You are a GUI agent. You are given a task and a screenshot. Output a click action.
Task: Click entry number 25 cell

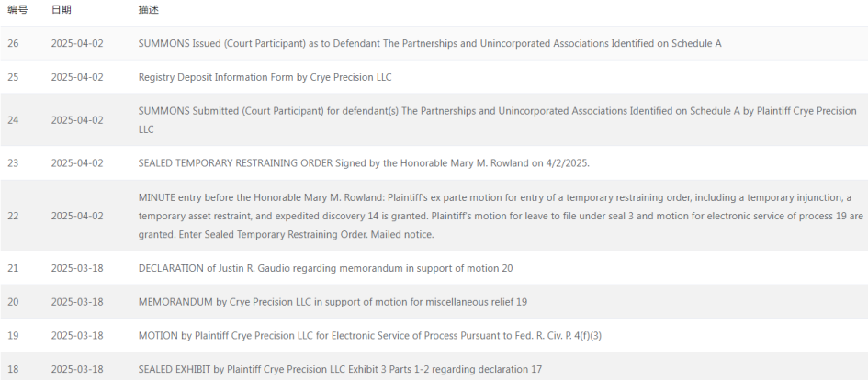click(x=13, y=77)
